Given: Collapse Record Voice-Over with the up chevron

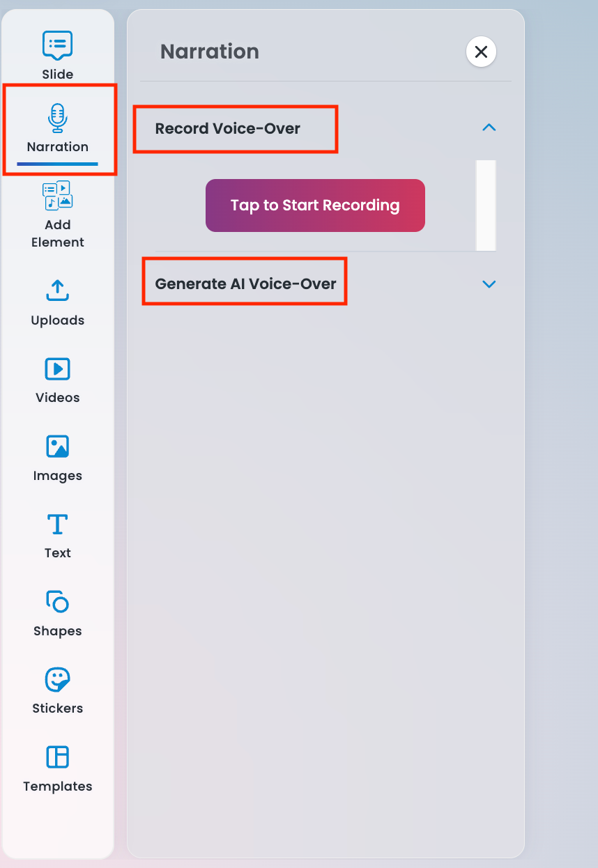Looking at the screenshot, I should pyautogui.click(x=489, y=127).
